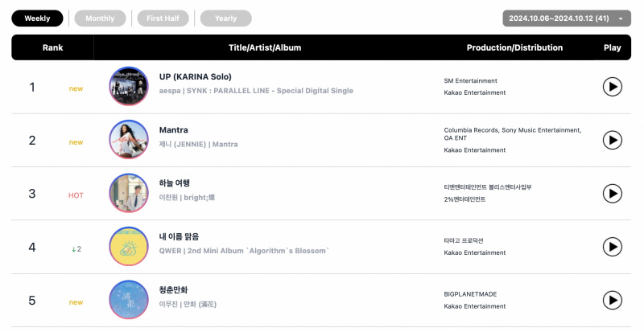Open the Mantra song title link

click(x=173, y=130)
